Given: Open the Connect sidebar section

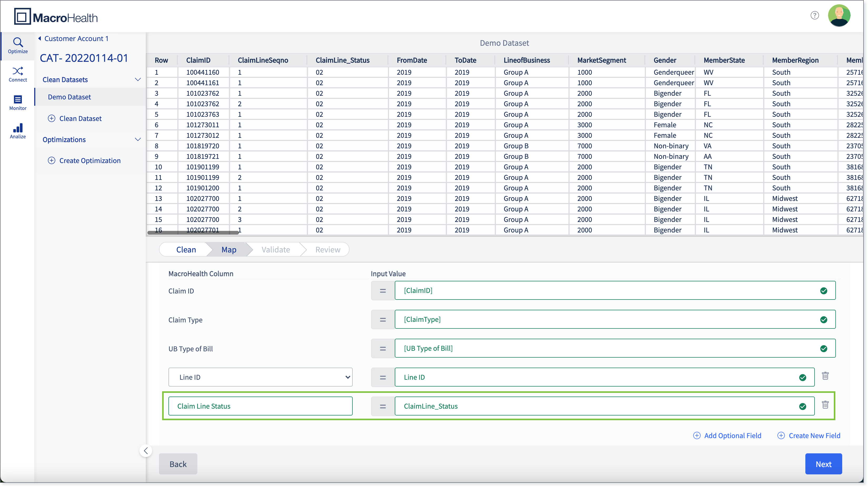Looking at the screenshot, I should [x=18, y=74].
